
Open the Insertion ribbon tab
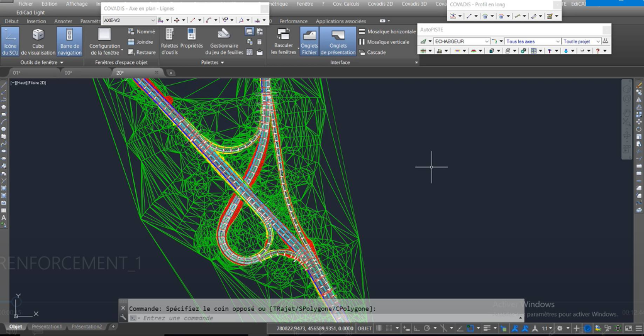(36, 21)
